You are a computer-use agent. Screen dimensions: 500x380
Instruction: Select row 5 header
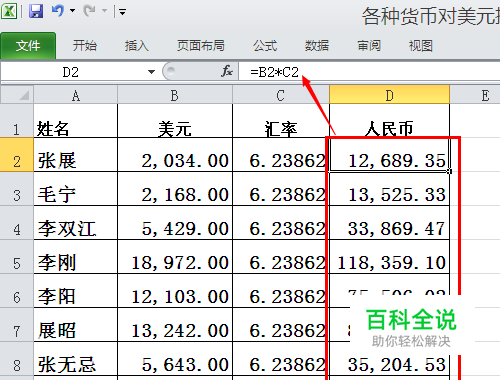tap(17, 257)
